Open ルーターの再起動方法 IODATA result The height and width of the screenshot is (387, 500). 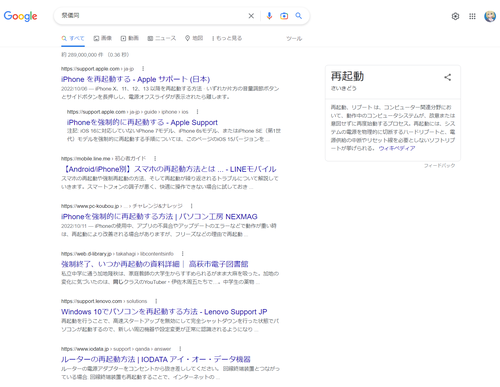pos(156,359)
